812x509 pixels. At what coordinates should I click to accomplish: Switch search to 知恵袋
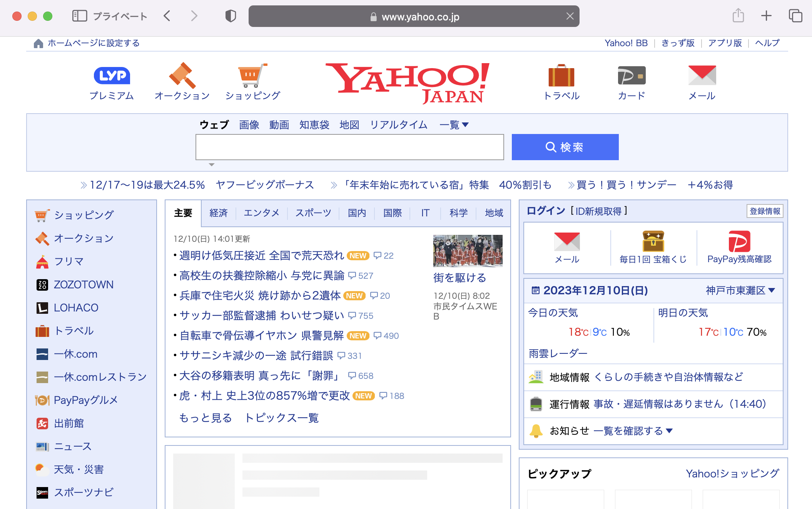[x=314, y=125]
